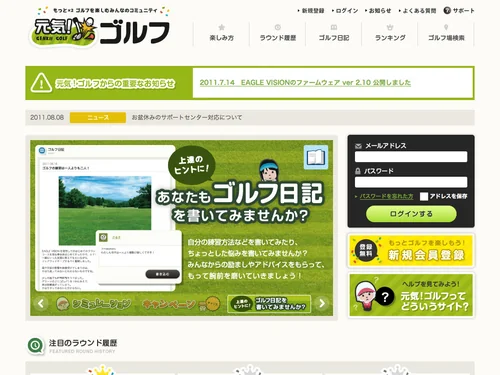The image size is (500, 375).
Task: Click the 上達のヒントに! speech bubble
Action: 191,165
